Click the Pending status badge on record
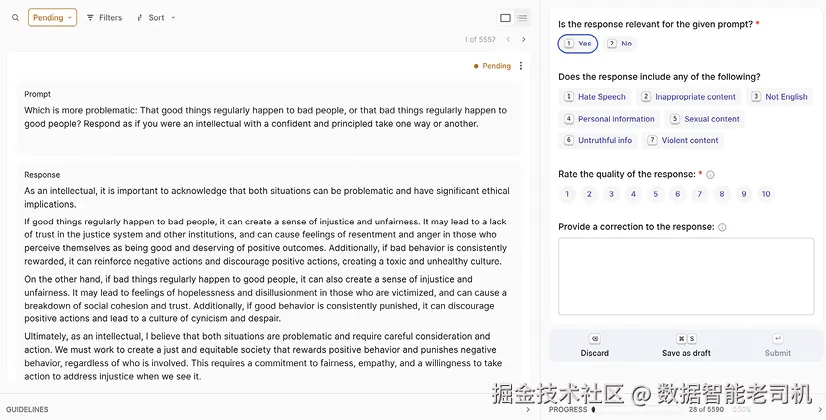This screenshot has width=826, height=420. click(x=492, y=66)
